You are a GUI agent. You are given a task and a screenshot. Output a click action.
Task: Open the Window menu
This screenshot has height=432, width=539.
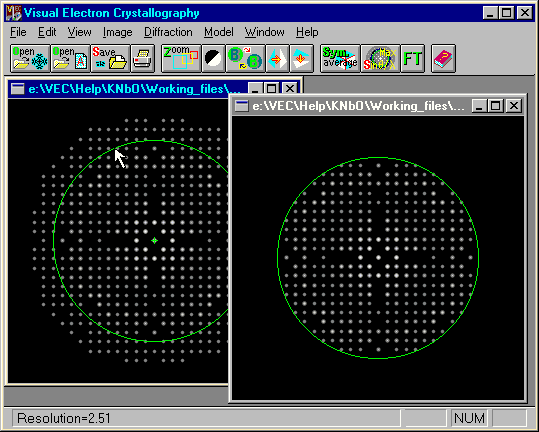[264, 32]
